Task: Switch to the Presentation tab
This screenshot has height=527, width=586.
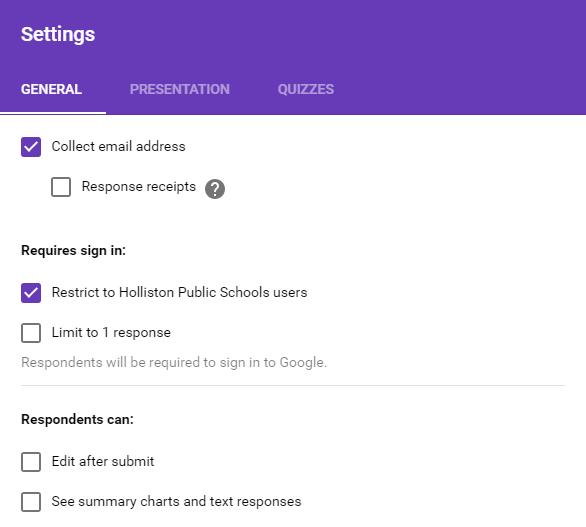Action: pos(180,89)
